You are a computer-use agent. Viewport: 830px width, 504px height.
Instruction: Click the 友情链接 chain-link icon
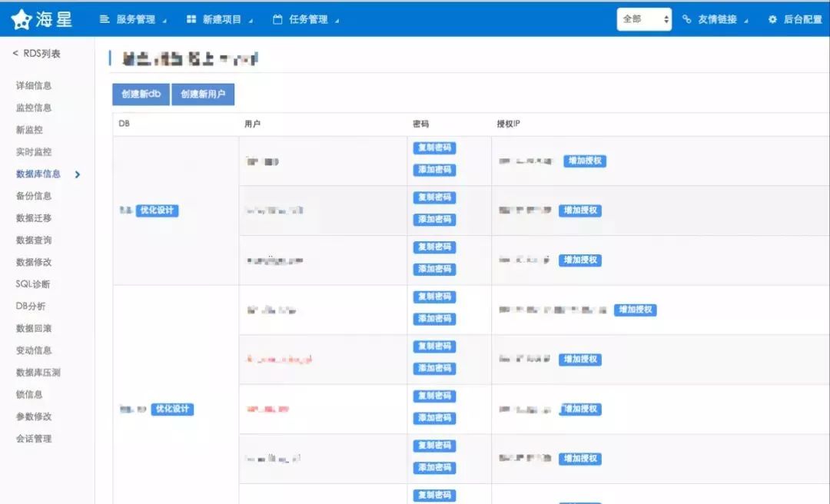coord(686,19)
